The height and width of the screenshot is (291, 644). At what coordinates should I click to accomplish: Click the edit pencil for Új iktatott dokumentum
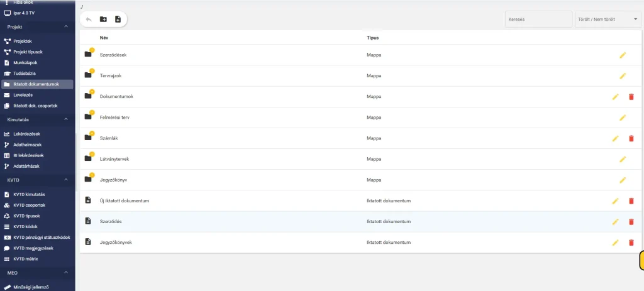(615, 200)
